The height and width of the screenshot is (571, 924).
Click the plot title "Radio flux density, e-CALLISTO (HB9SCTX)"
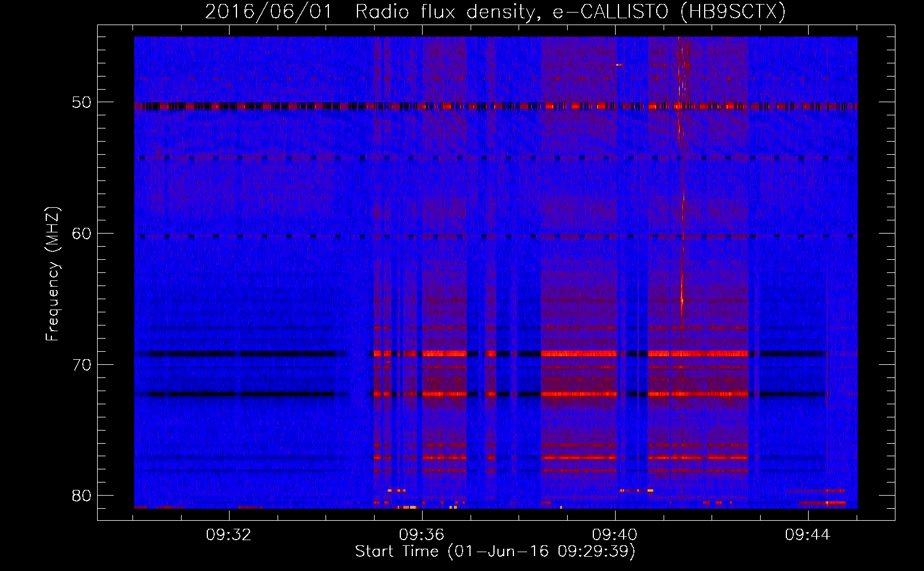click(x=570, y=11)
